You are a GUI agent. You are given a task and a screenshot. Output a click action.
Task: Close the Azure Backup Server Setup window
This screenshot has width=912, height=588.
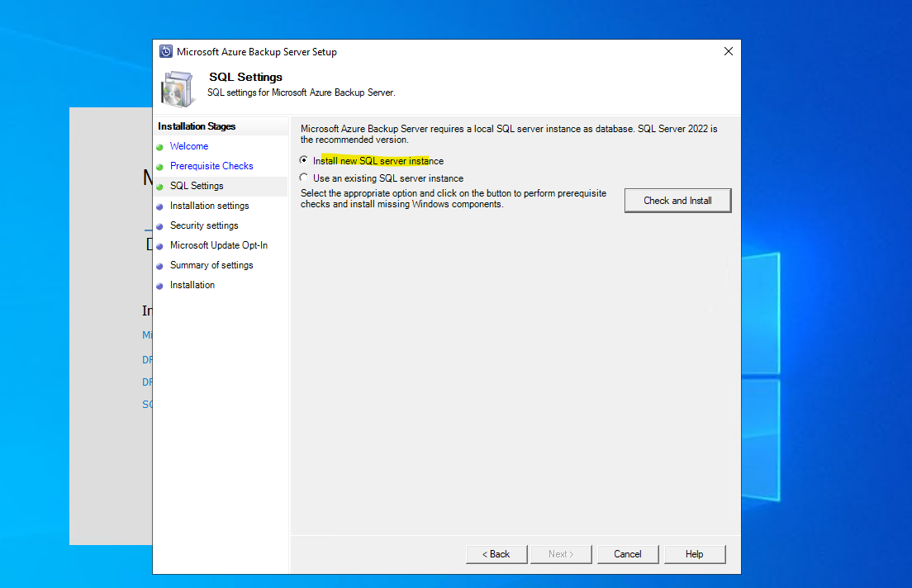pyautogui.click(x=729, y=51)
